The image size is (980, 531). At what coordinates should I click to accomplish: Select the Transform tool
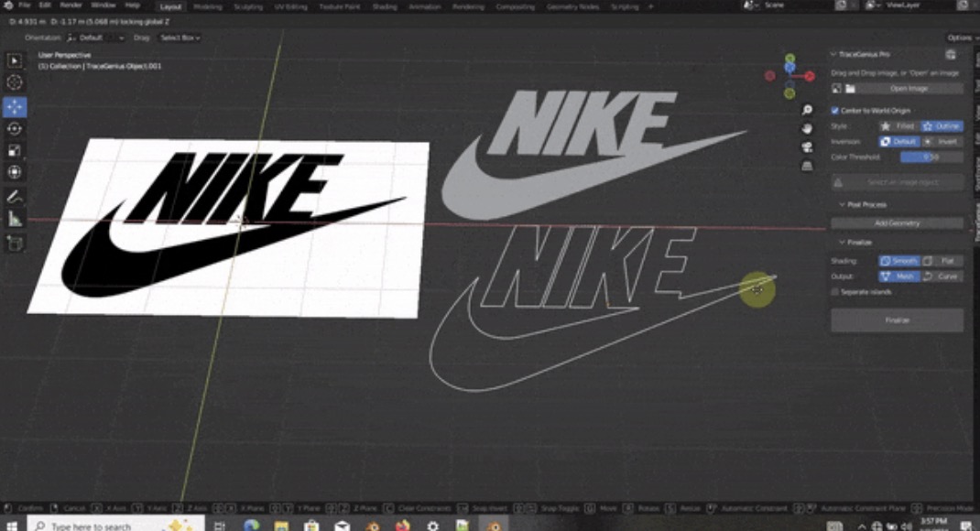tap(15, 172)
